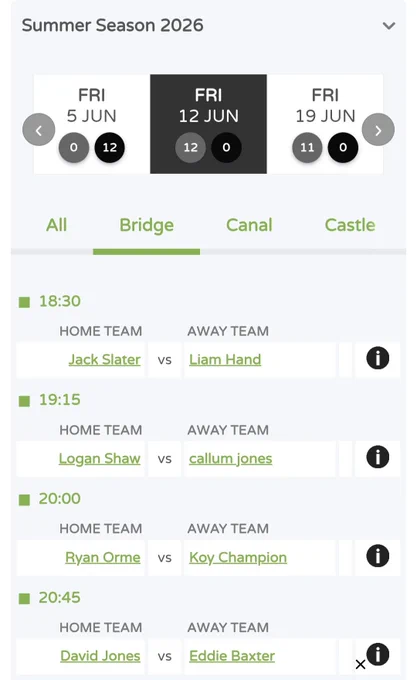Open info for Ryan Orme vs Koy Champion

(378, 556)
